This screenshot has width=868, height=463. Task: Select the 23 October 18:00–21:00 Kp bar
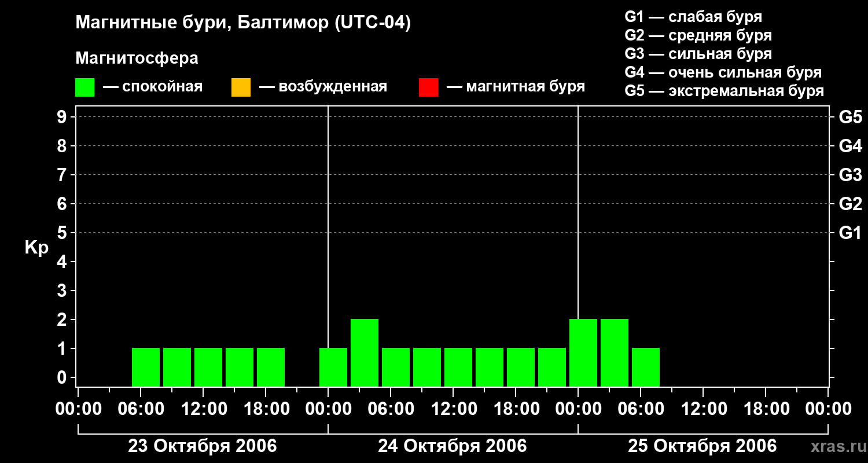coord(271,367)
